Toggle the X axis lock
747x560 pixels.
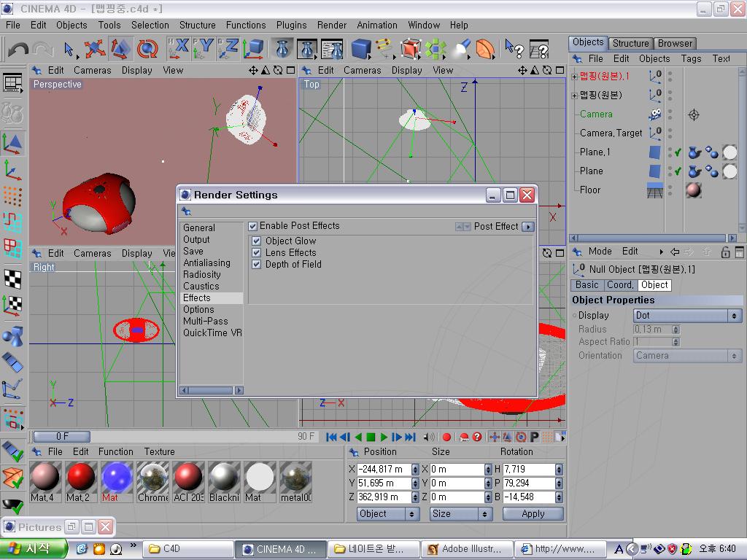click(x=179, y=49)
